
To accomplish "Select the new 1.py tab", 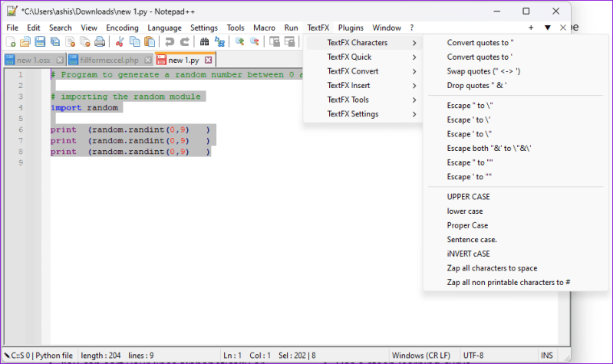I will click(183, 60).
